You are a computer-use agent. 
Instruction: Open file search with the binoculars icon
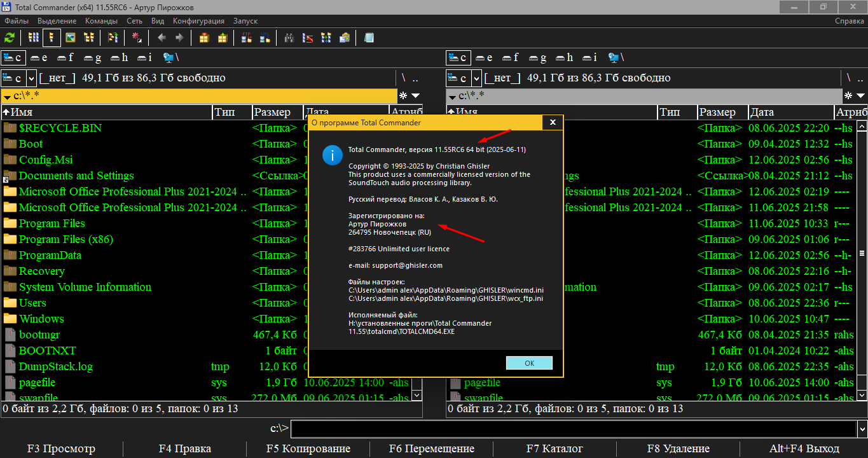pyautogui.click(x=289, y=38)
